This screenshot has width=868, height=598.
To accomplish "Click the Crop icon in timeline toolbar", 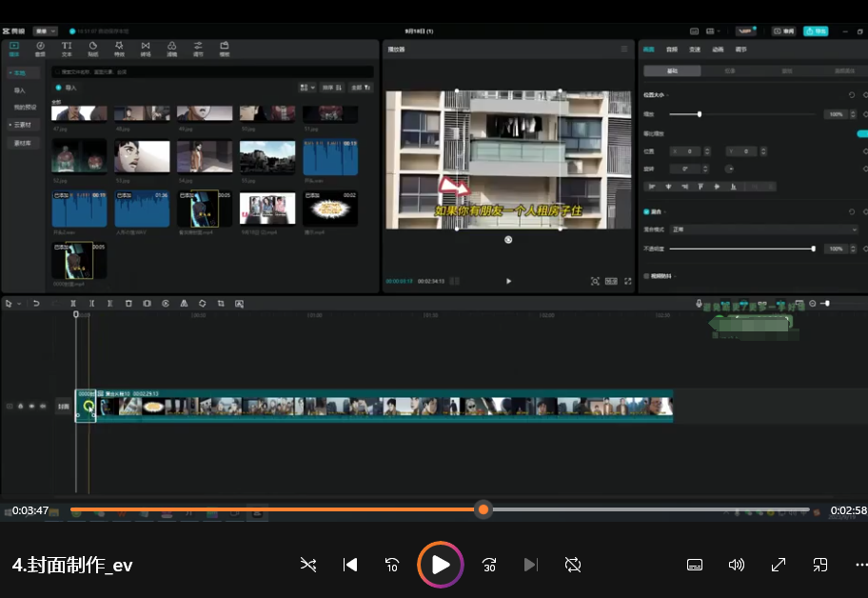I will tap(221, 304).
